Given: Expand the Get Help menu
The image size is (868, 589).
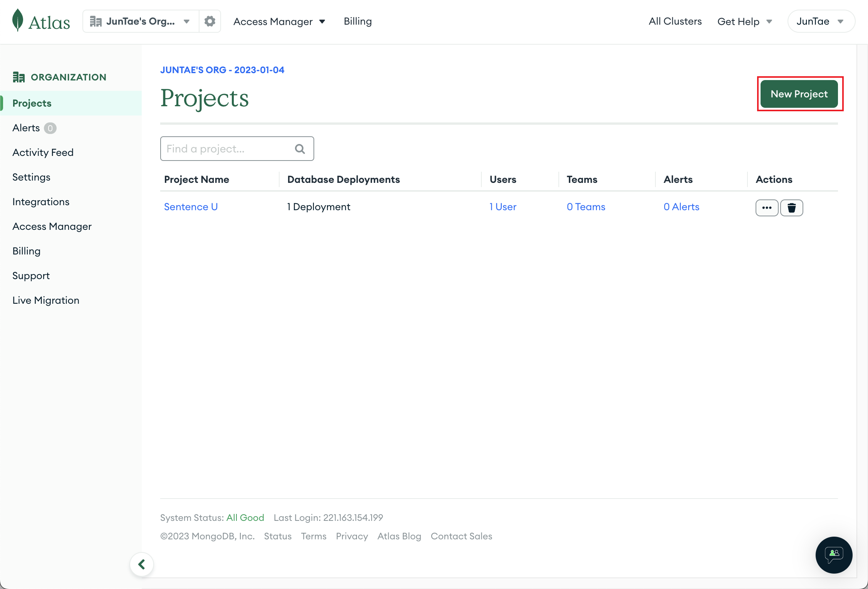Looking at the screenshot, I should click(744, 22).
